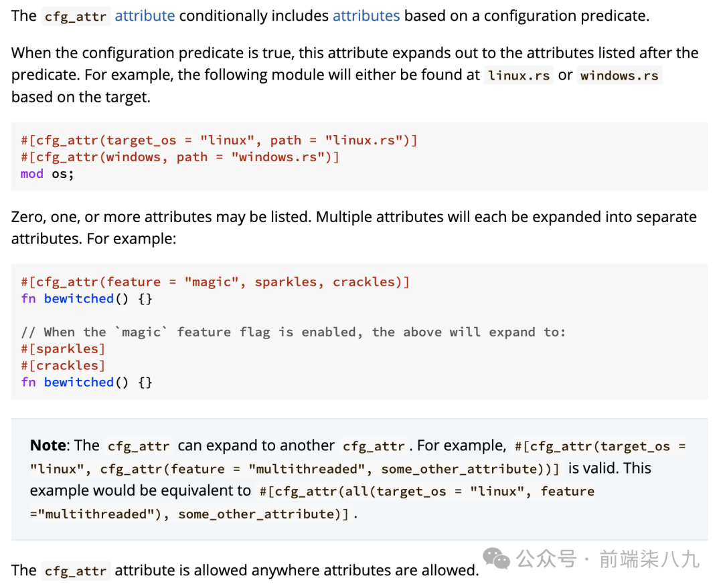This screenshot has width=723, height=588.
Task: Click the first cfg_attr code in the Note
Action: pos(139,446)
